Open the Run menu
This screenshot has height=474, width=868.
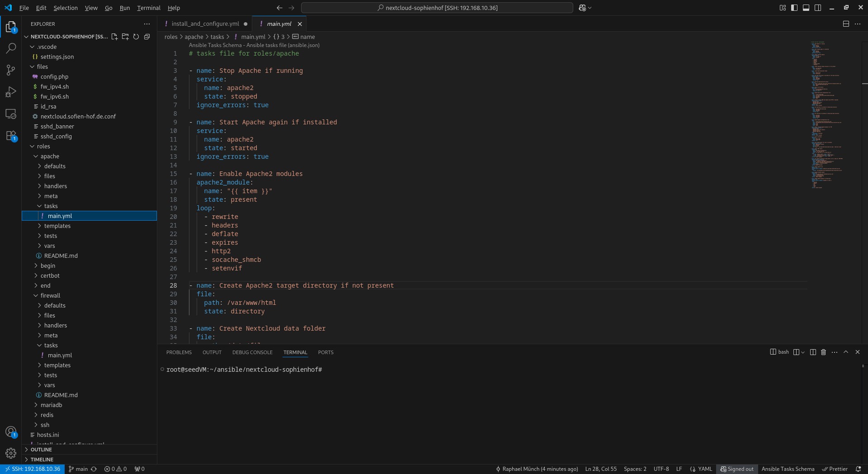pos(125,8)
